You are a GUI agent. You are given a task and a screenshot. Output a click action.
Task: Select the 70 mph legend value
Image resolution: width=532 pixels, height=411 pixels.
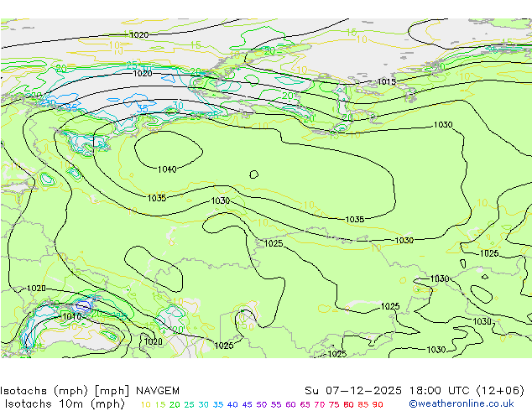pos(320,404)
